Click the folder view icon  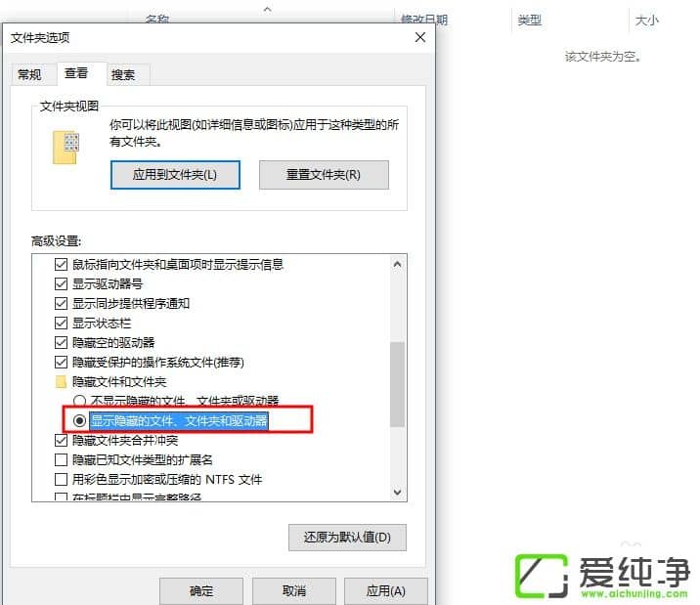point(66,148)
